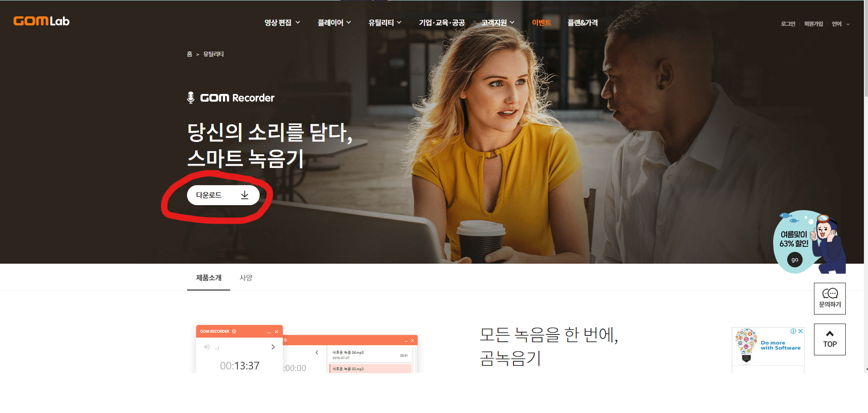Click the speaker volume icon in recorder preview
This screenshot has width=868, height=413.
[x=207, y=347]
